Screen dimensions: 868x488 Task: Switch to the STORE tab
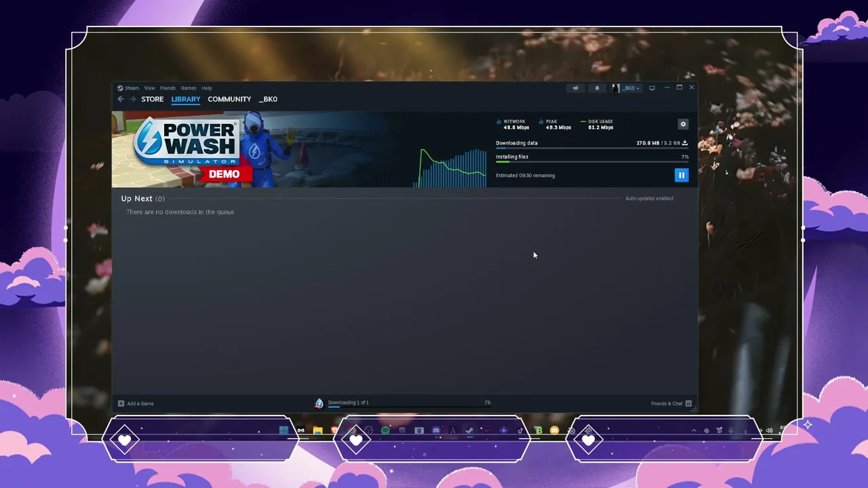[153, 99]
